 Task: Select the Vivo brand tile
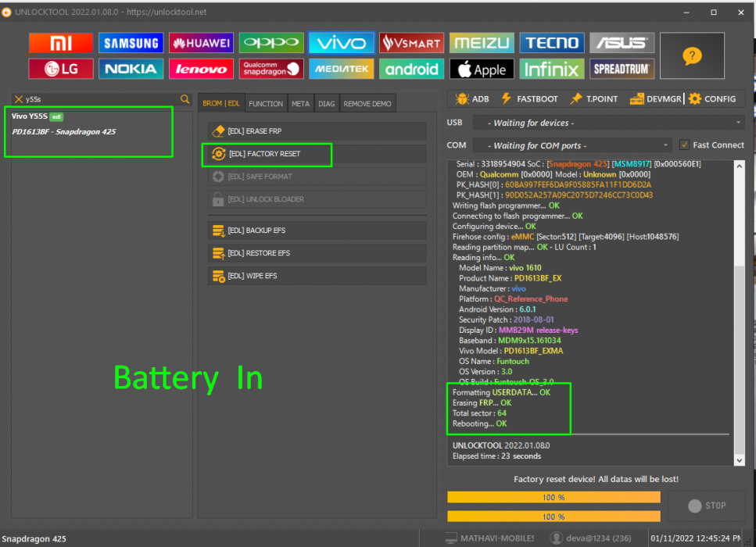point(342,43)
